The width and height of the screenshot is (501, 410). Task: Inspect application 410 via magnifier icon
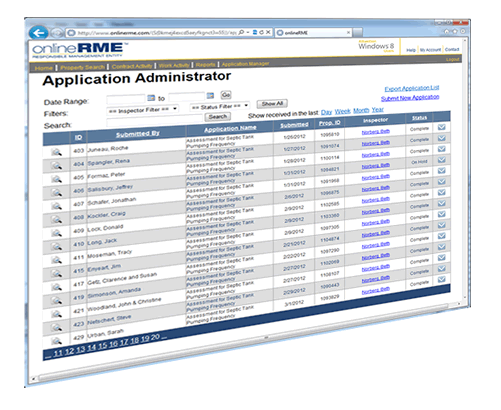tap(57, 246)
